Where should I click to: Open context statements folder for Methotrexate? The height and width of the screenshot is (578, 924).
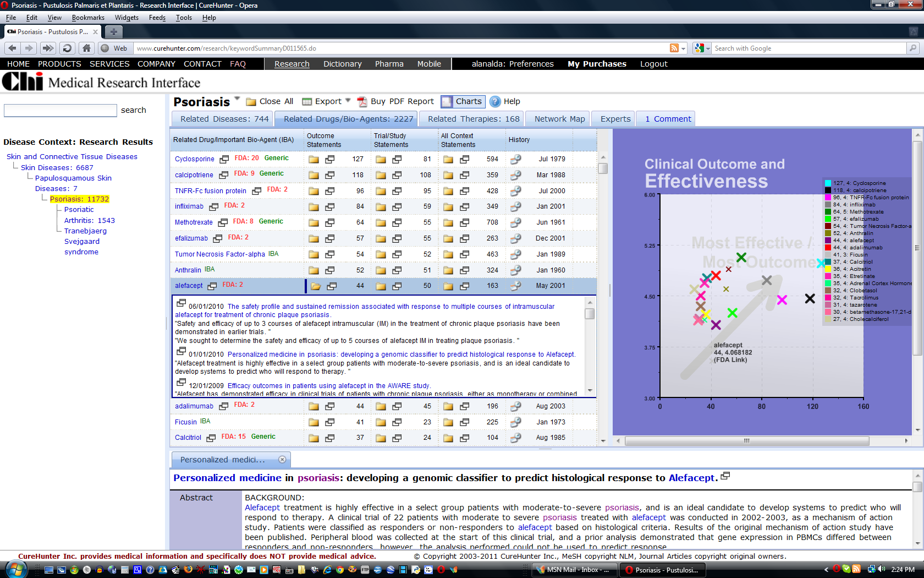tap(448, 222)
